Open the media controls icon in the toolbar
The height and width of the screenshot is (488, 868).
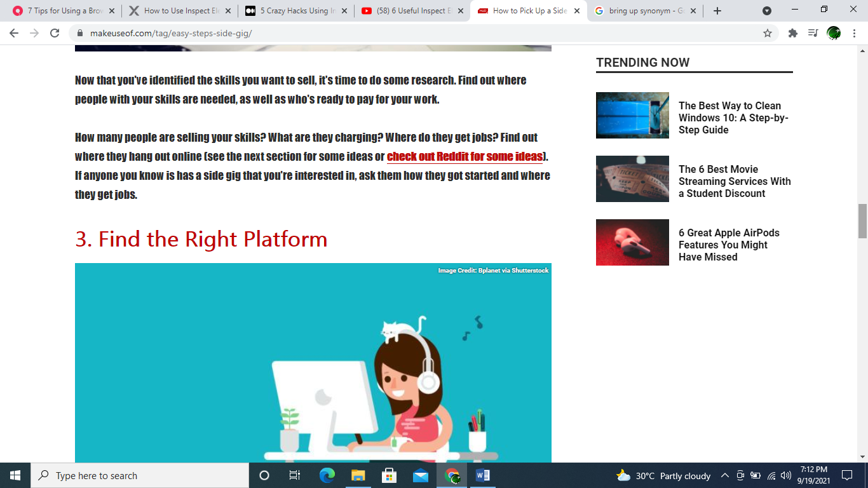point(813,33)
